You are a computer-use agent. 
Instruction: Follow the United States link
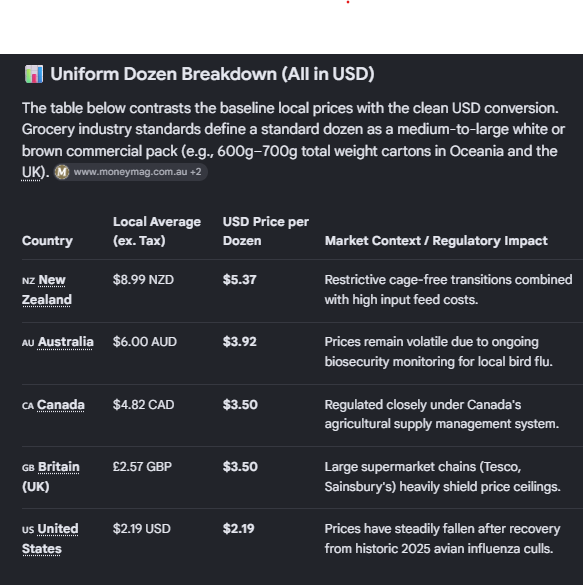[50, 538]
